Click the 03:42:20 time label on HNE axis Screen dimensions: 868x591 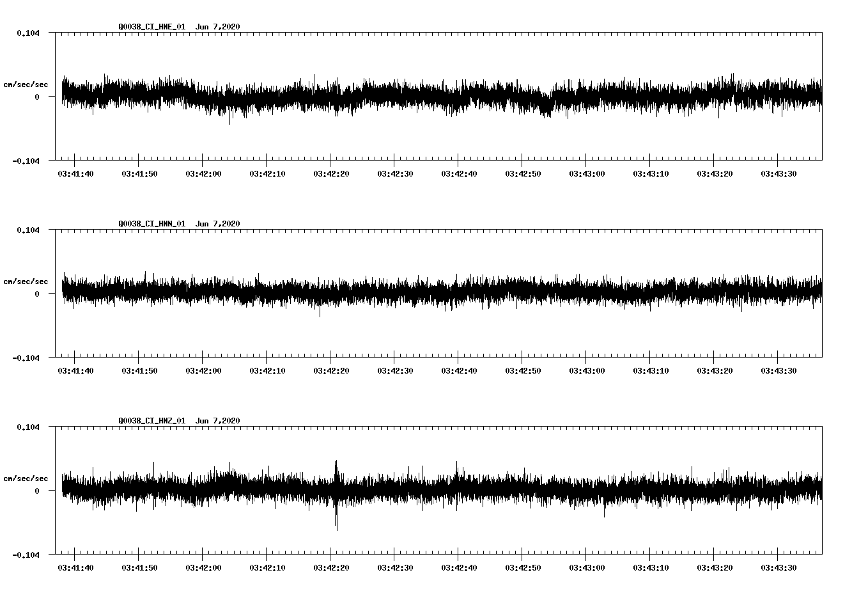pos(331,173)
